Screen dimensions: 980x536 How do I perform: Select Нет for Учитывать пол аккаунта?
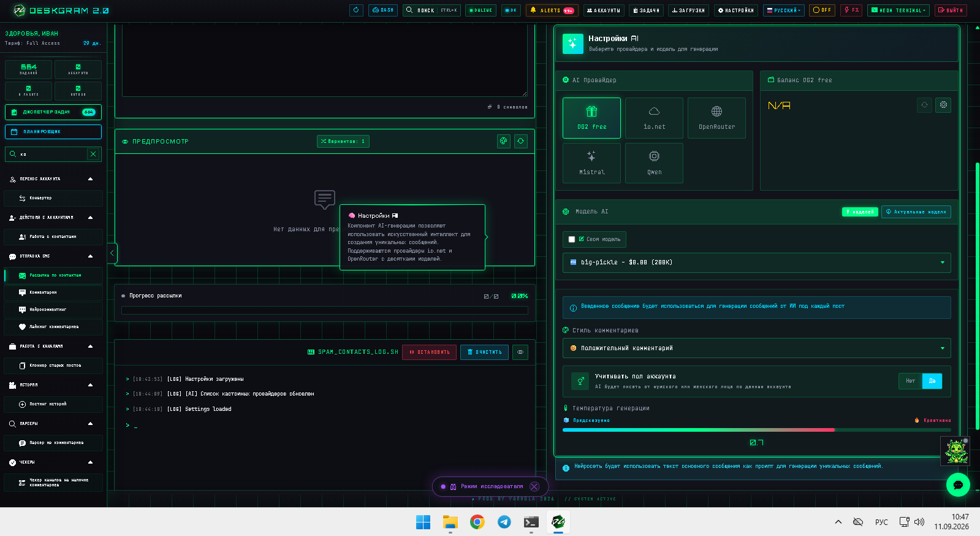tap(910, 381)
